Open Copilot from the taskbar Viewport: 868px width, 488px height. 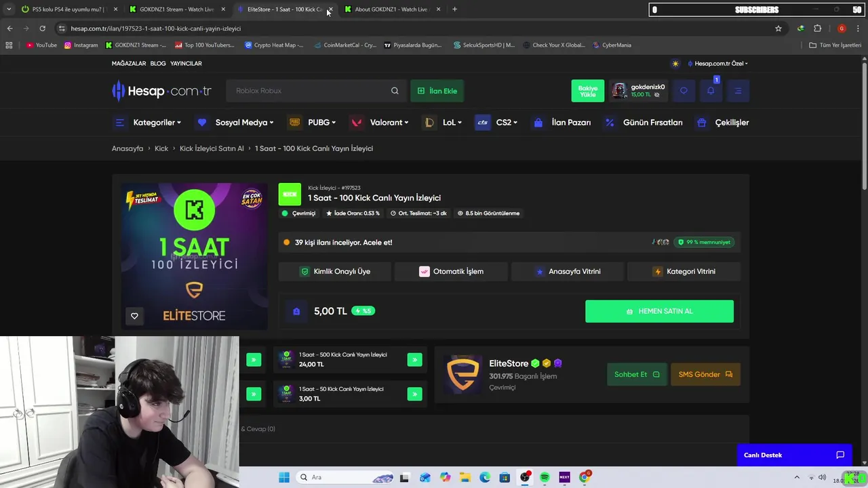click(445, 477)
